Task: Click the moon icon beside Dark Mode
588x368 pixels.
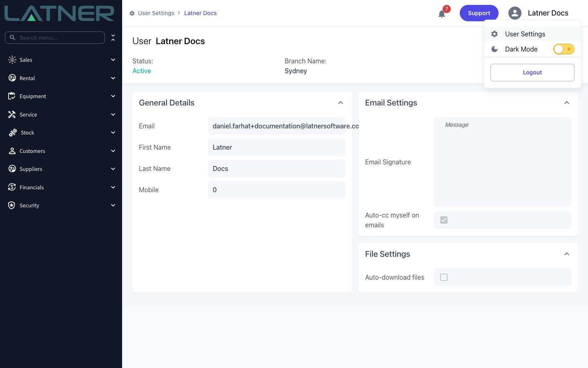Action: pyautogui.click(x=494, y=49)
